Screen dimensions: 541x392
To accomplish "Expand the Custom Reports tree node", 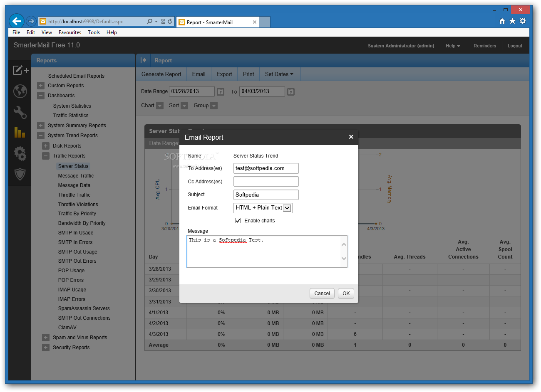I will click(41, 86).
